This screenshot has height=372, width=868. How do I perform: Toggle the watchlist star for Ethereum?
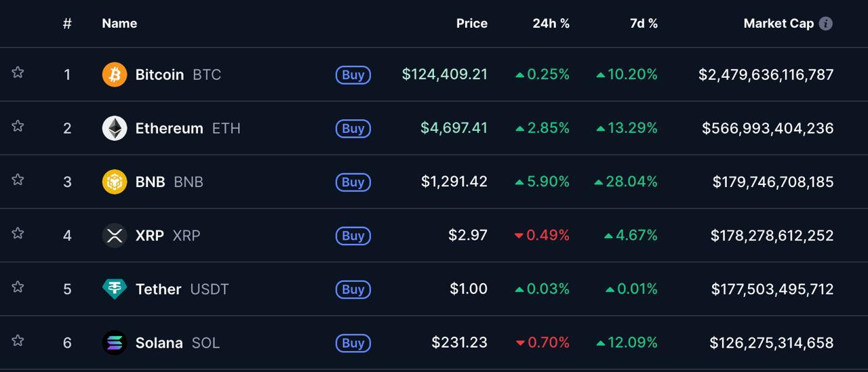point(18,125)
